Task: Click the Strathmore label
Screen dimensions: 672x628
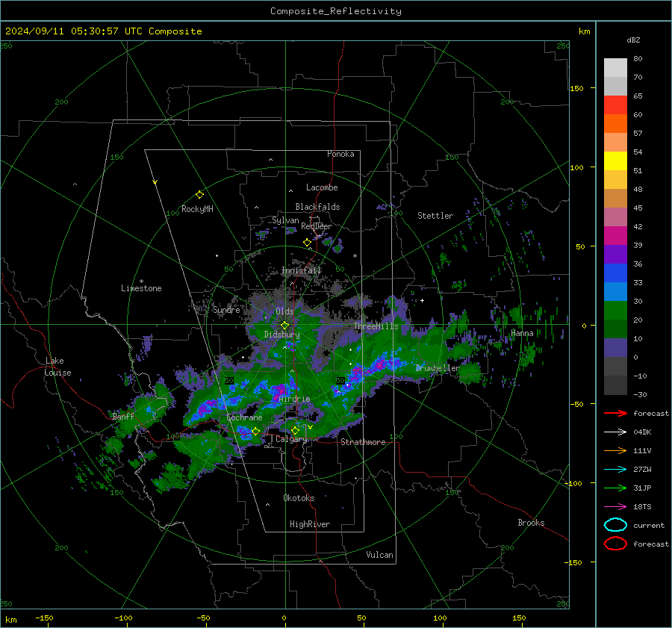Action: point(363,442)
